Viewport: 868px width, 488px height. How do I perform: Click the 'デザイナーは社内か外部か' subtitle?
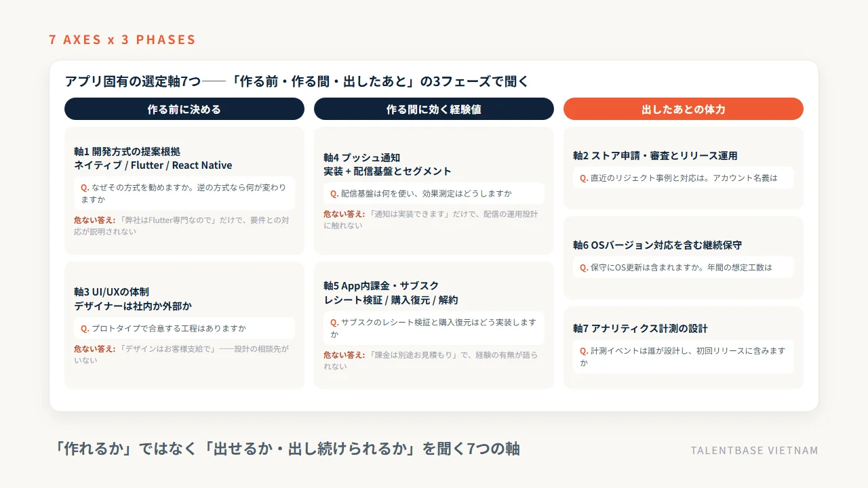point(133,306)
